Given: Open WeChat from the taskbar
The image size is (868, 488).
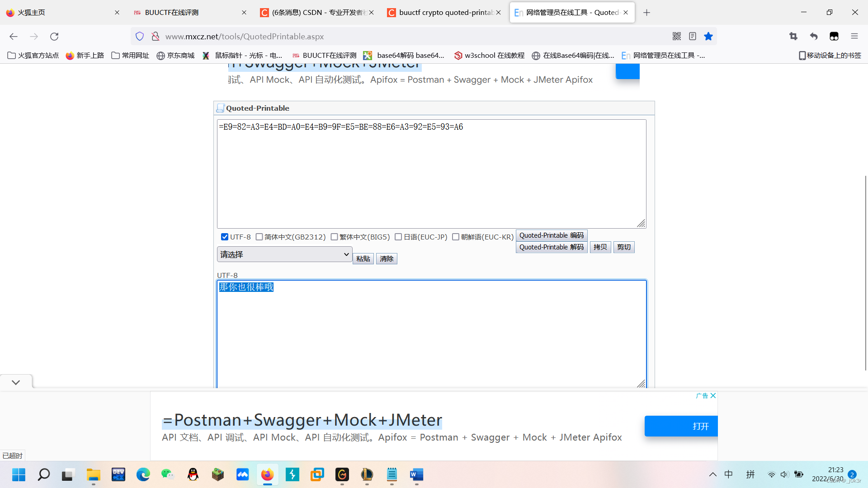Looking at the screenshot, I should click(x=168, y=474).
